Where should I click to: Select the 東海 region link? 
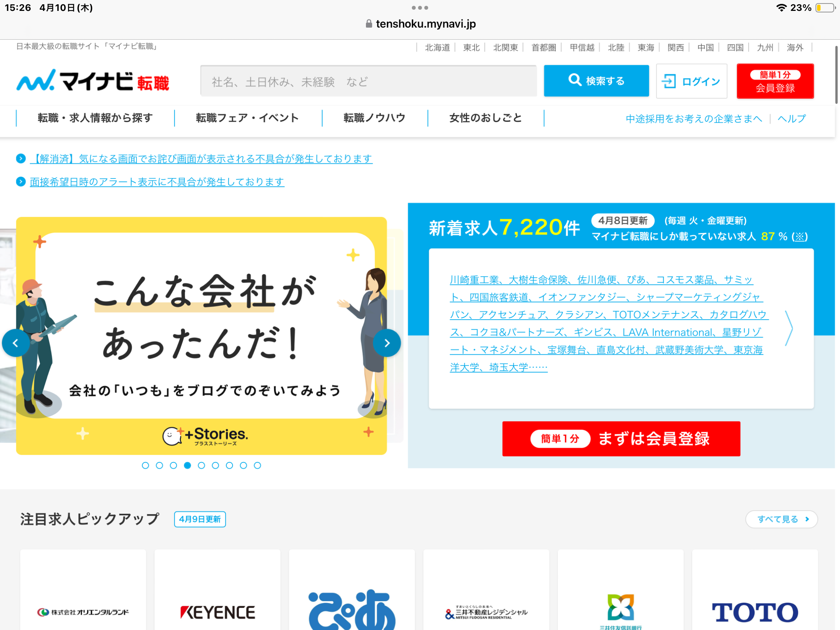(646, 47)
